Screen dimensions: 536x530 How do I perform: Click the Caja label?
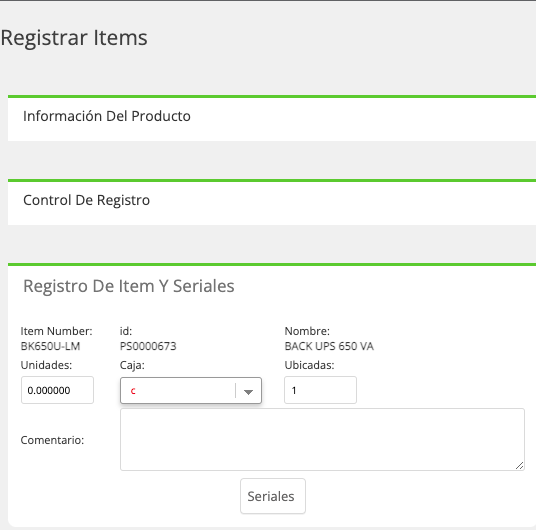point(132,366)
